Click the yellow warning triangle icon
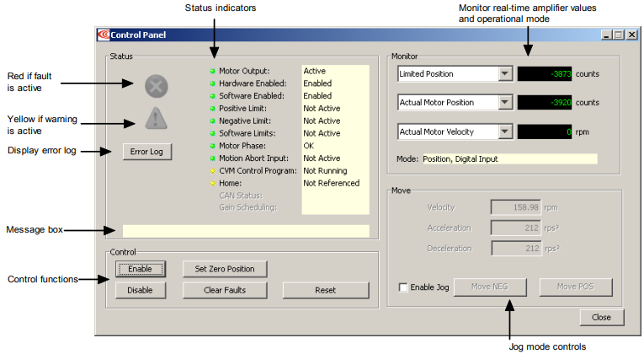Screen dimensions: 644x354 coord(156,118)
